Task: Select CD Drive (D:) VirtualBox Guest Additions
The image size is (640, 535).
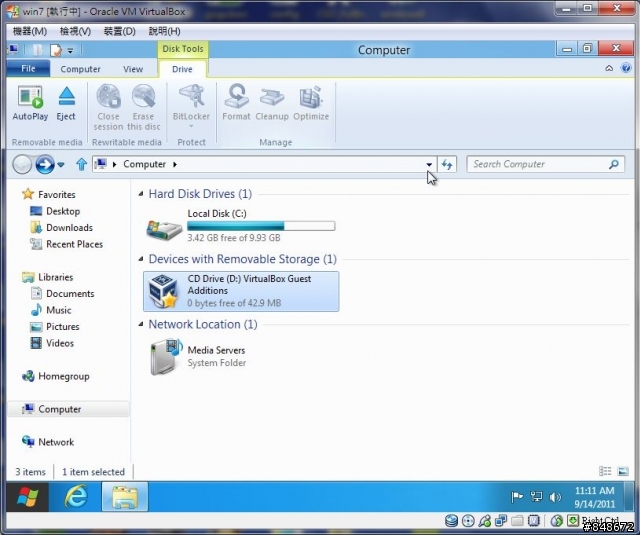Action: click(241, 291)
